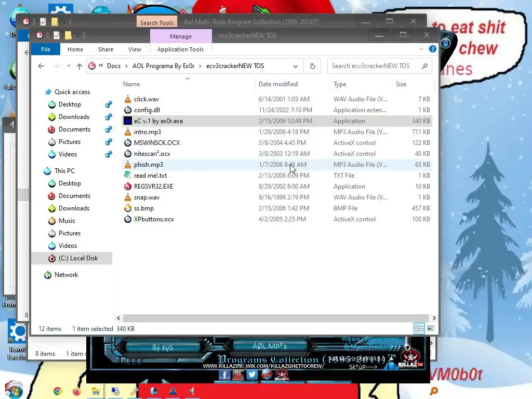
Task: Select Application Tools tab
Action: [180, 49]
